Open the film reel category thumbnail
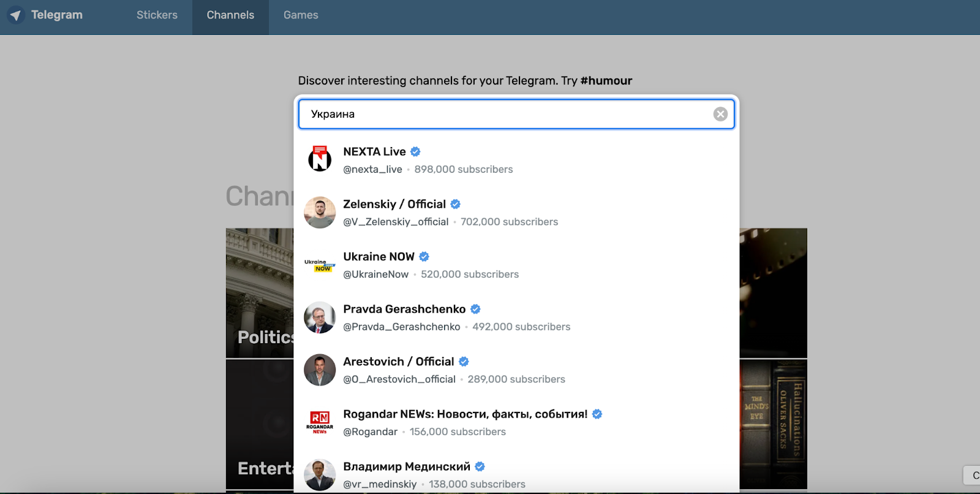 tap(774, 293)
